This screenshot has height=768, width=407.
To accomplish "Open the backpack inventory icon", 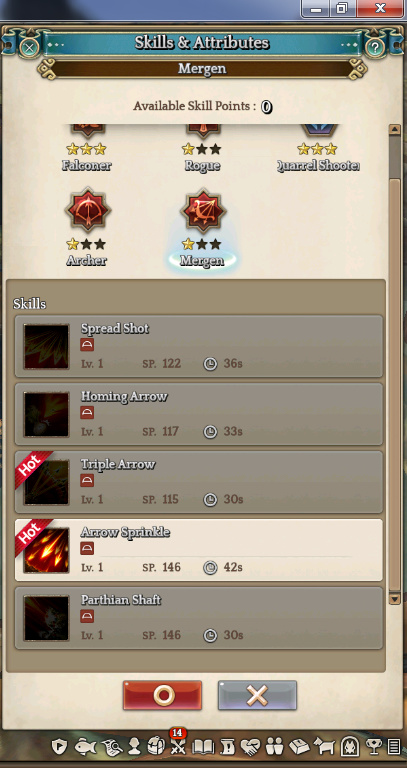I will 154,746.
